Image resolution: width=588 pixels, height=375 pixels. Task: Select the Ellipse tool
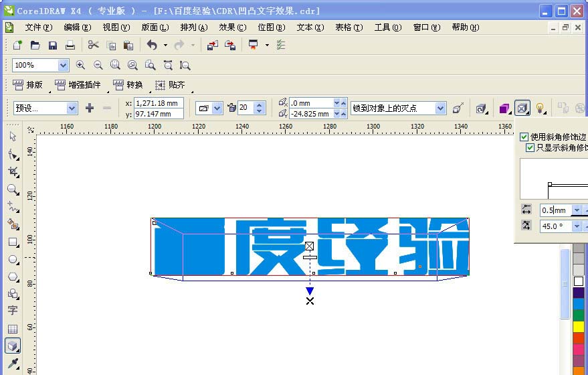pos(13,259)
